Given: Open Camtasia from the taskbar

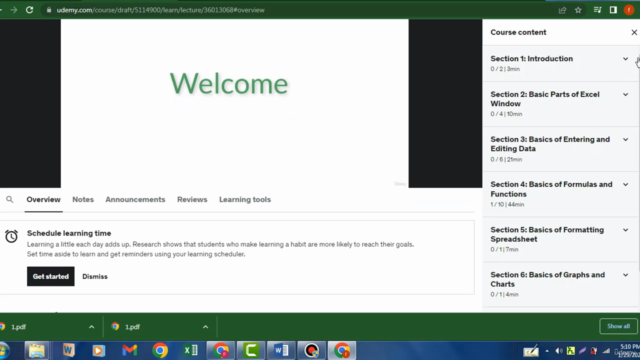Looking at the screenshot, I should tap(251, 350).
